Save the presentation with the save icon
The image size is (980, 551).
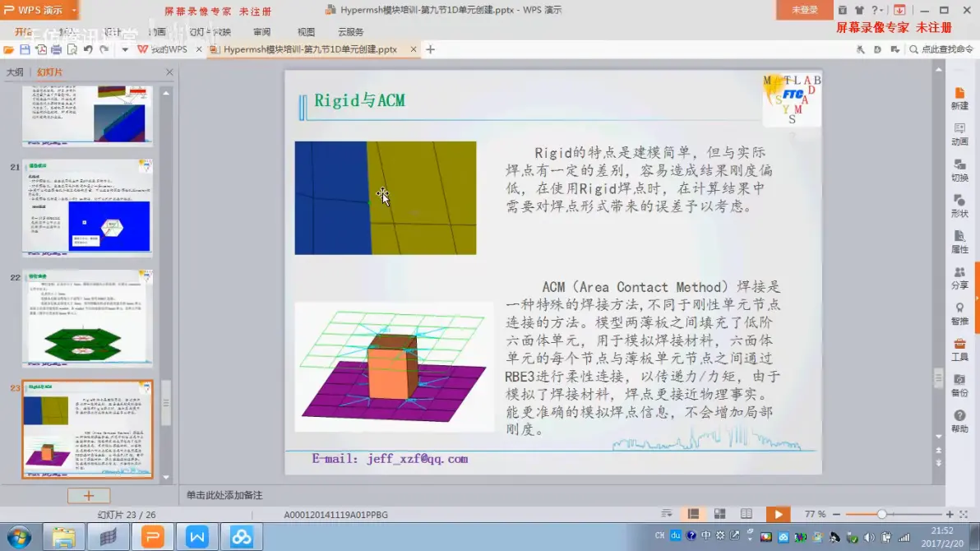pos(25,49)
